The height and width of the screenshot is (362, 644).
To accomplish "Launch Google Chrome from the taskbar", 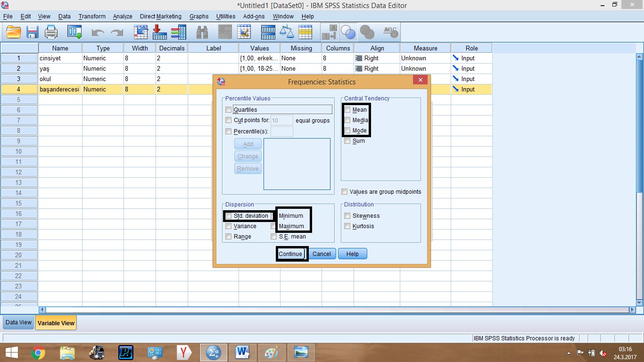I will pyautogui.click(x=38, y=352).
